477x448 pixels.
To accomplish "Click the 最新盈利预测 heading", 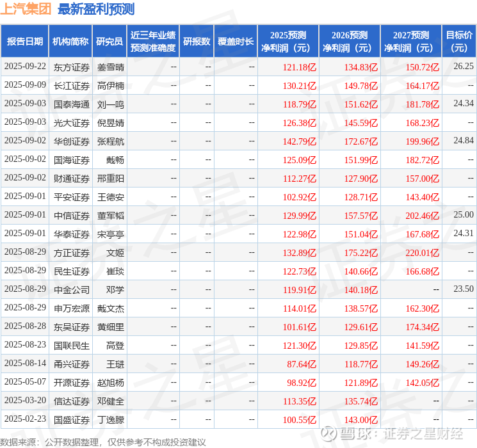I will pyautogui.click(x=96, y=9).
